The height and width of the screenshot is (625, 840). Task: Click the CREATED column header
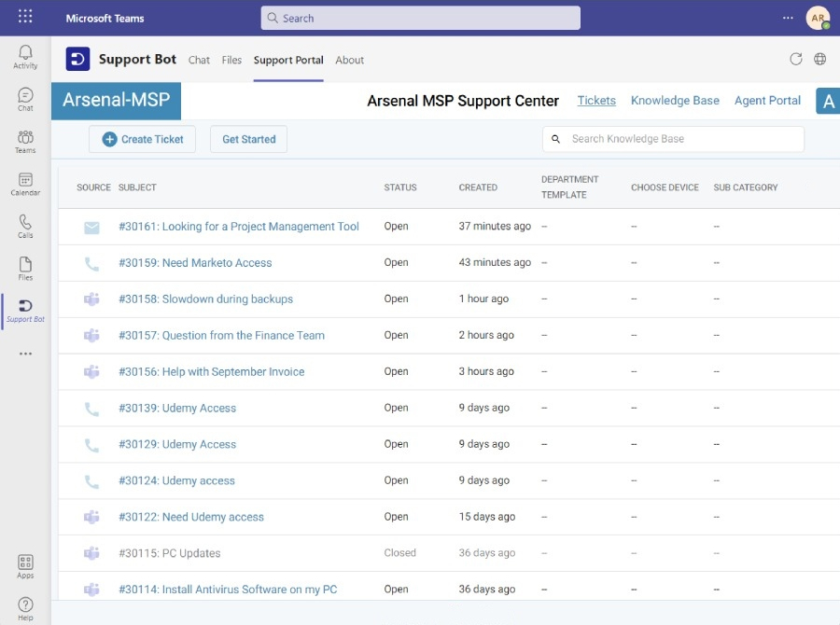click(x=478, y=187)
